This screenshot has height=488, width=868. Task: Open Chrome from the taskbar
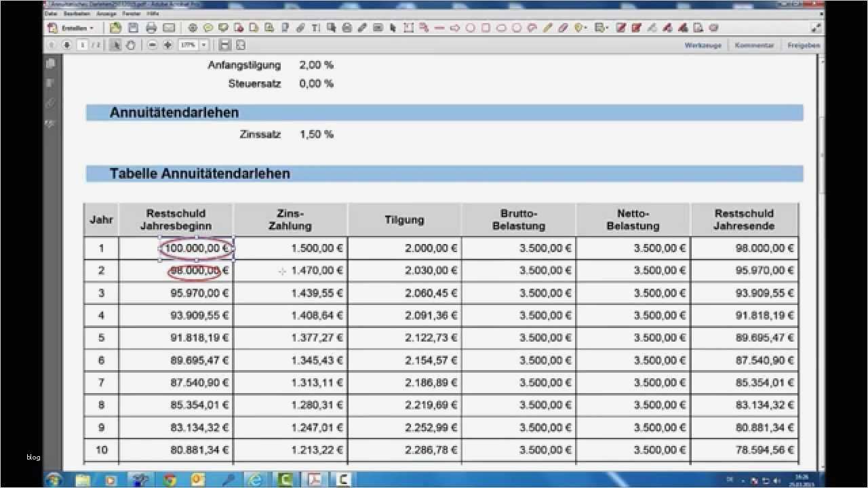[168, 479]
